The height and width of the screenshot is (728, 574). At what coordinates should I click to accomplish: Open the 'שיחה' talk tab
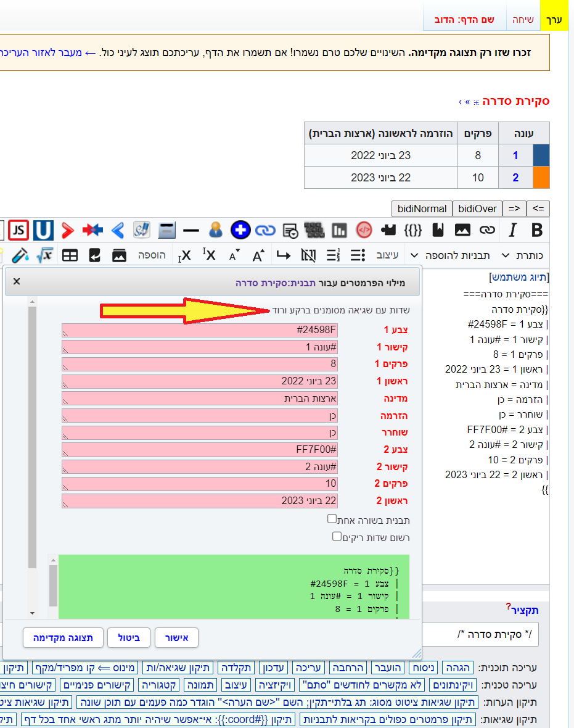click(523, 20)
